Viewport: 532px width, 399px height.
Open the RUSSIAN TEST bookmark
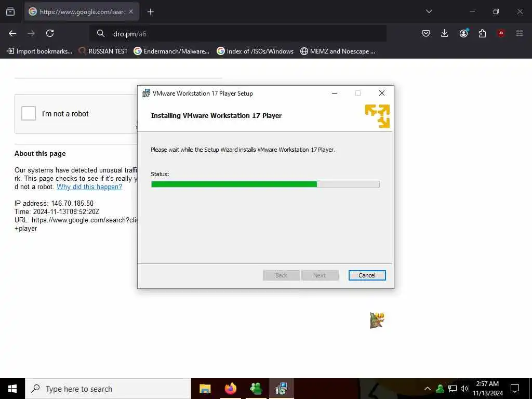tap(103, 51)
